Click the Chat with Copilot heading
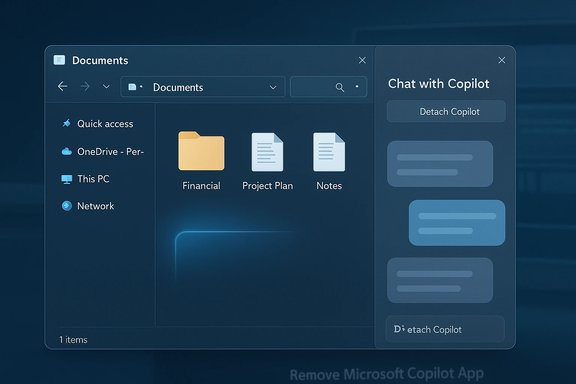 (x=439, y=84)
